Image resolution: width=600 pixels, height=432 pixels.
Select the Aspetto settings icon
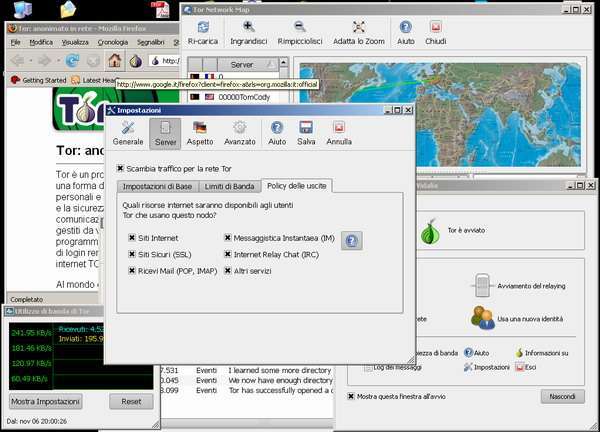coord(200,132)
